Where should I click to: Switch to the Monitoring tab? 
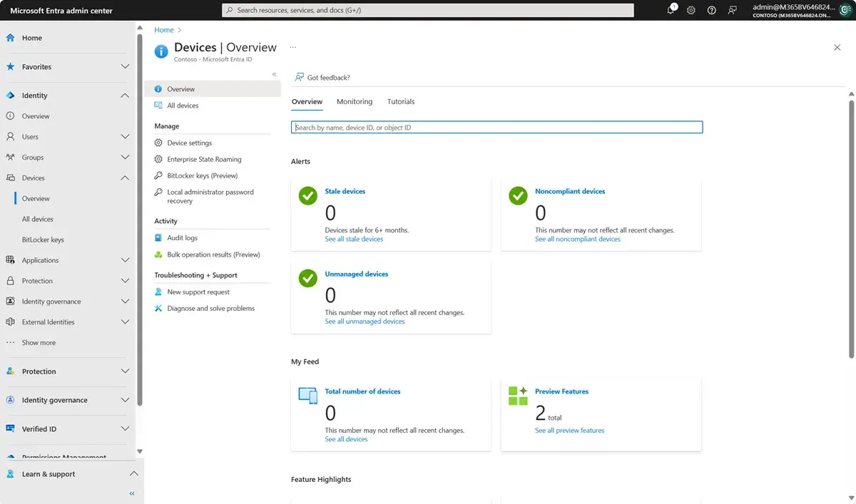(355, 101)
